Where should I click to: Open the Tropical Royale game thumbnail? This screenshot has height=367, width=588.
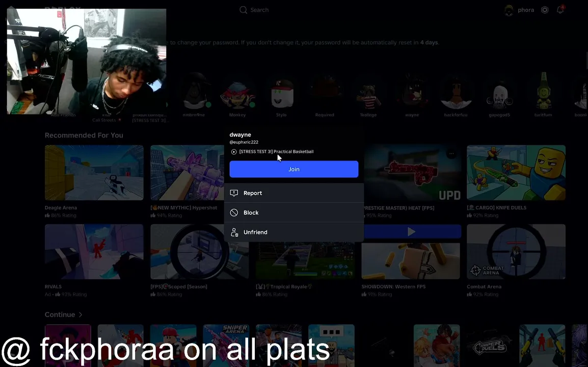point(305,260)
